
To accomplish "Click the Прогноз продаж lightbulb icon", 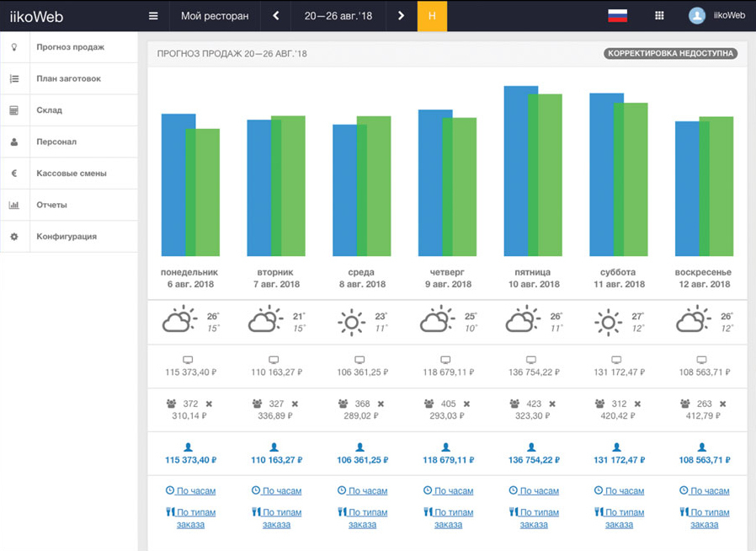I will [x=14, y=47].
